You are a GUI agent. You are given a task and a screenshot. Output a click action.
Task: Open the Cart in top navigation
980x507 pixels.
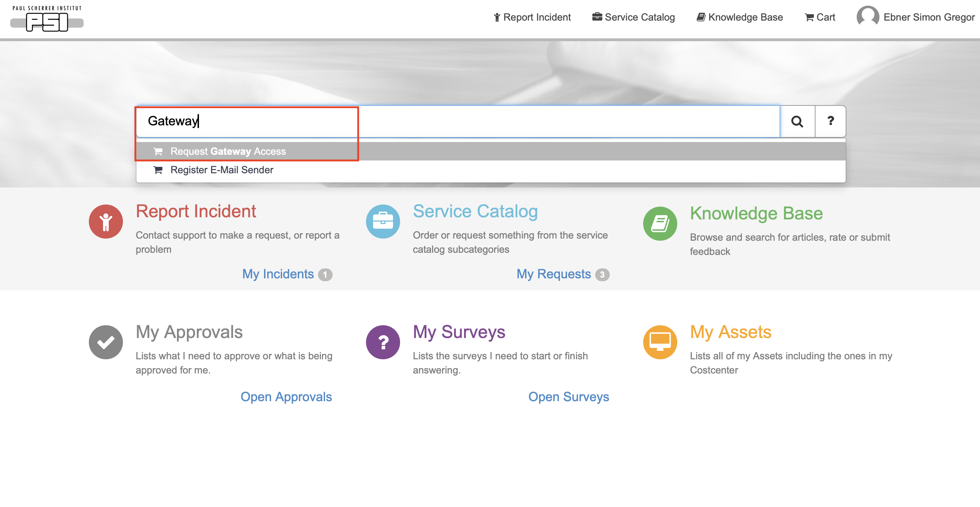[820, 17]
